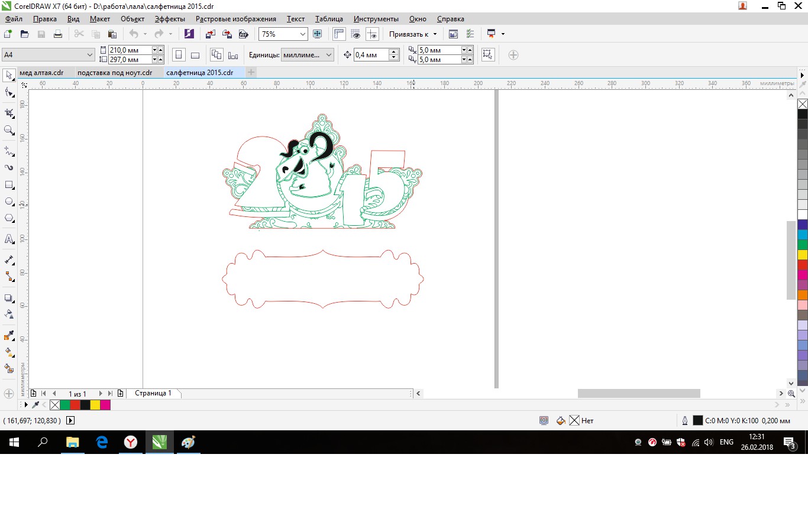Increase nudge distance spinner

click(394, 52)
